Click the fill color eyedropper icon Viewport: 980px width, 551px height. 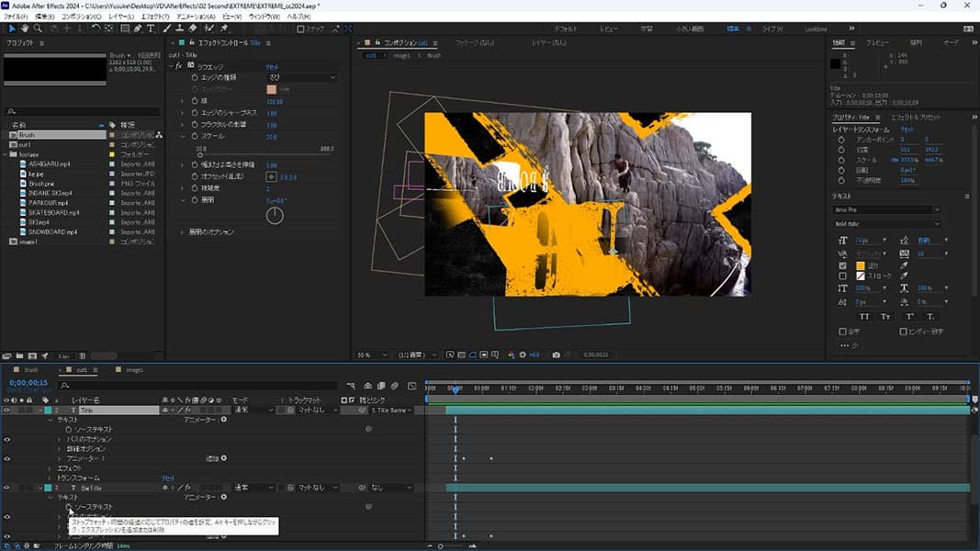904,265
